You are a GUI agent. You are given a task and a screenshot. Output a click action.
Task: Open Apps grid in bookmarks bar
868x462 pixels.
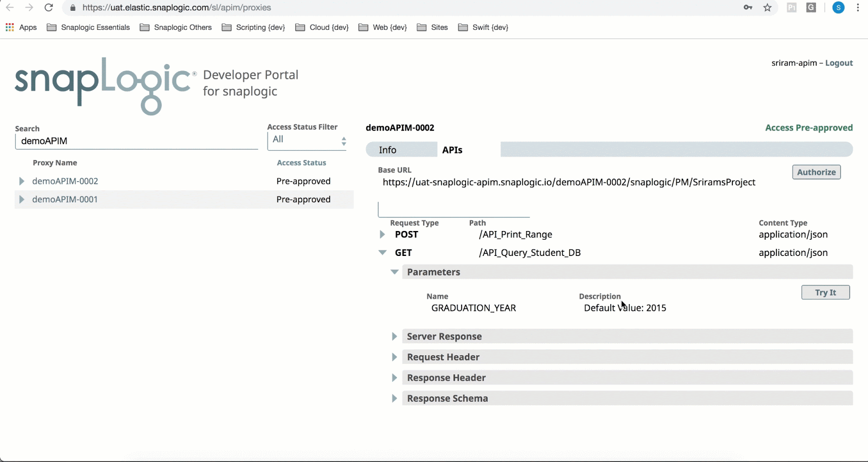21,27
